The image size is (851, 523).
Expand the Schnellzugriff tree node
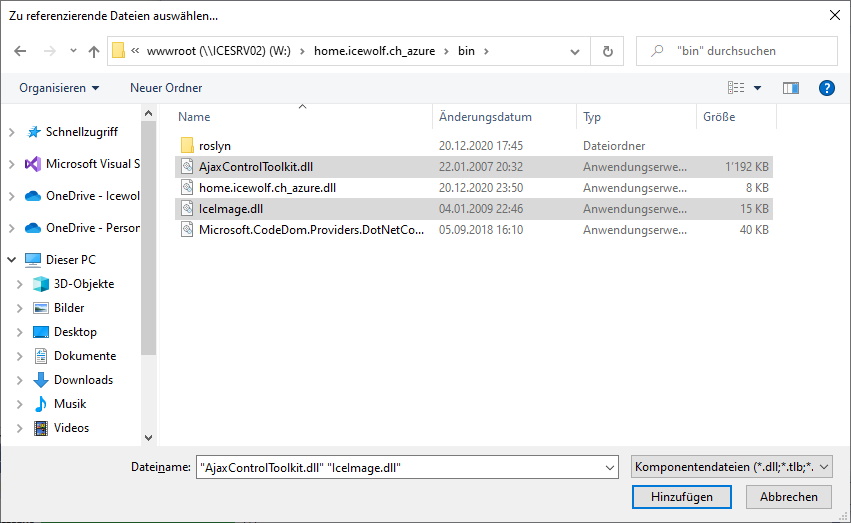pos(12,132)
